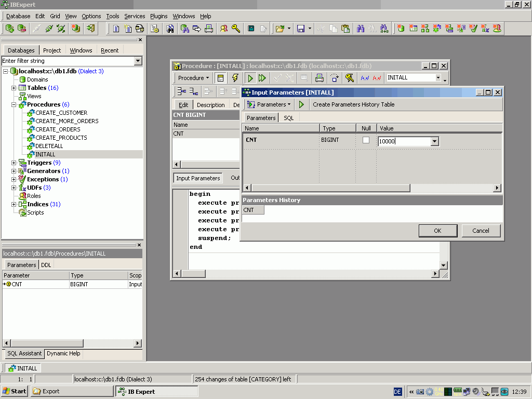The image size is (532, 399).
Task: Expand the Tables tree node
Action: (14, 88)
